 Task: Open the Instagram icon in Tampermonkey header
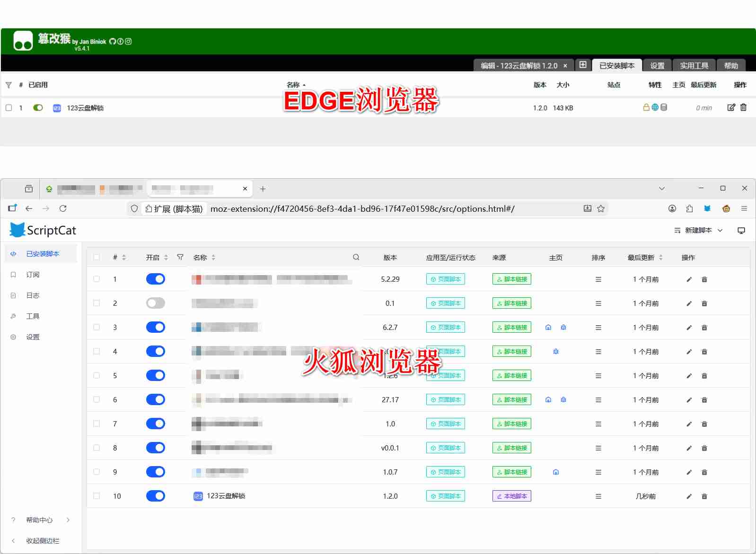click(128, 41)
